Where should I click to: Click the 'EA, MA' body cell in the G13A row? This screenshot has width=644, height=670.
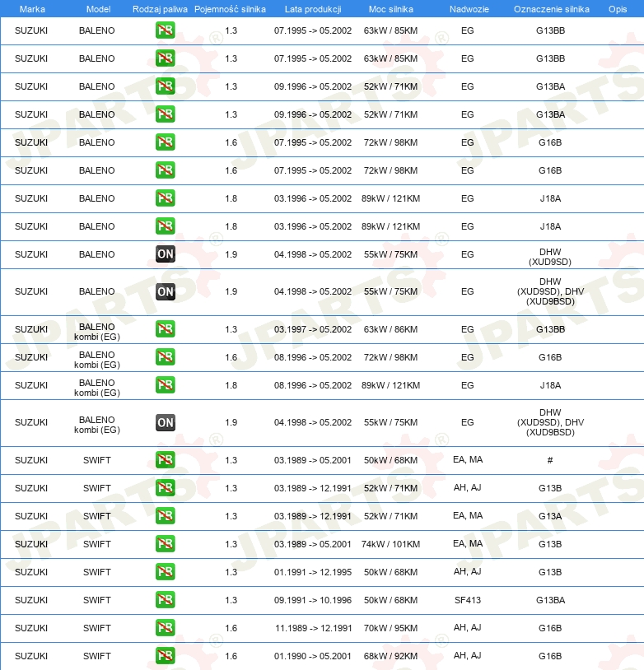(468, 516)
